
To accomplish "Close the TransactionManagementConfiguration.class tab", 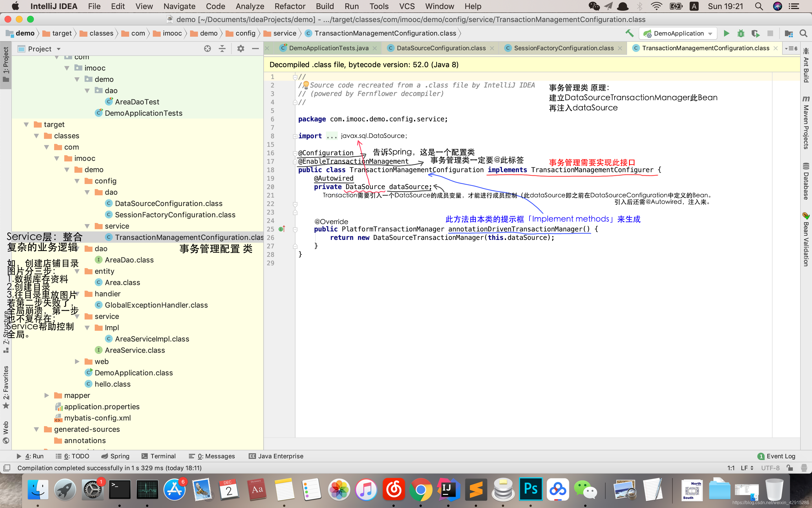I will [776, 48].
